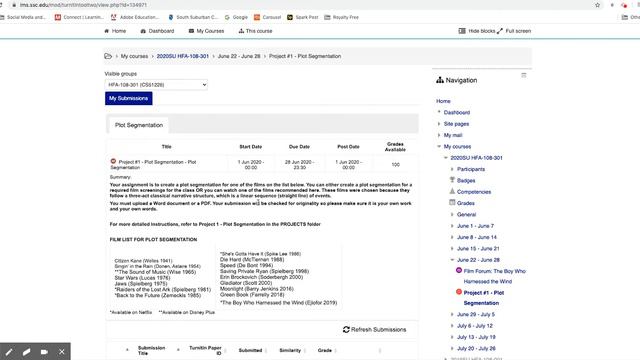This screenshot has width=640, height=360.
Task: Click the Navigation block collapse icon
Action: click(524, 76)
